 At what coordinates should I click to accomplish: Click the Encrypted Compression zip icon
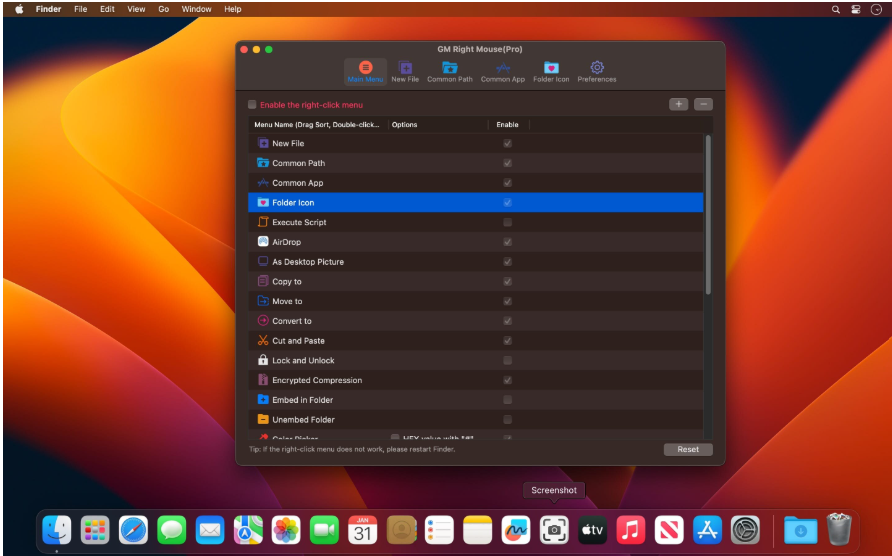(263, 380)
